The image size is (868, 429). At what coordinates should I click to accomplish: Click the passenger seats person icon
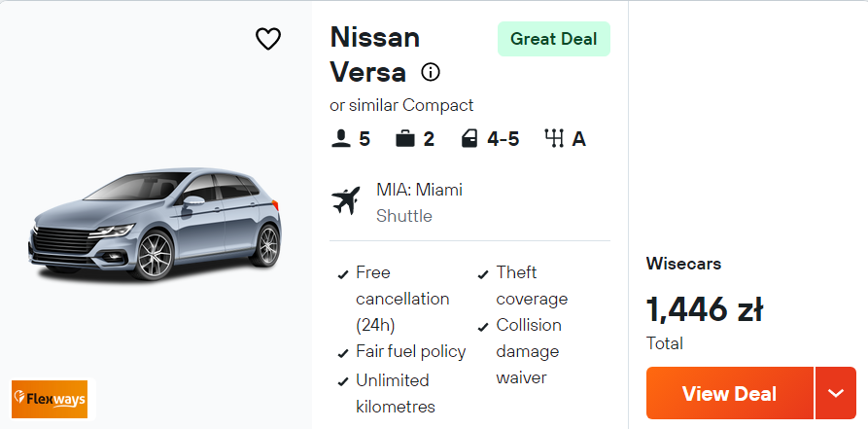pos(340,139)
